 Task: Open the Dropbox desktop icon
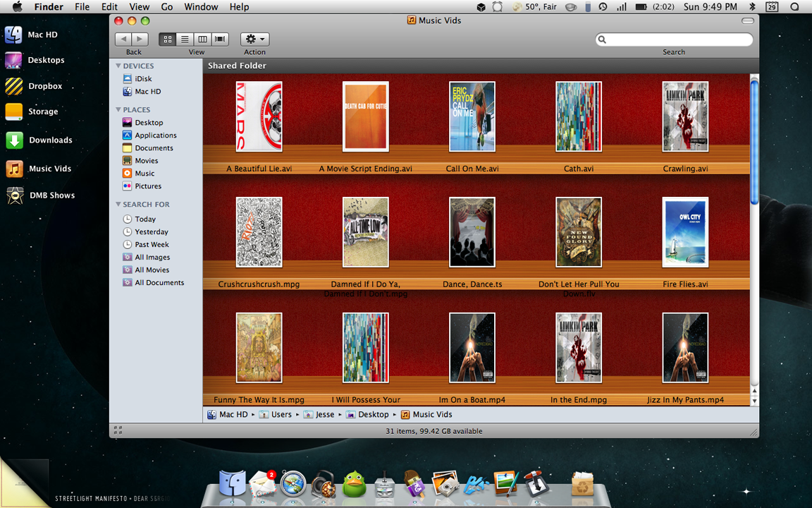[x=34, y=86]
